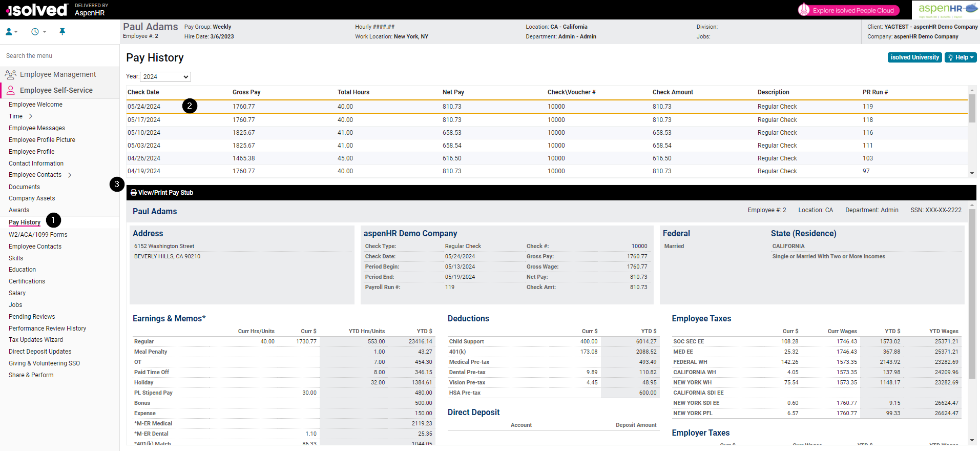
Task: Open W2/ACA/1099 Forms menu item
Action: pyautogui.click(x=38, y=235)
